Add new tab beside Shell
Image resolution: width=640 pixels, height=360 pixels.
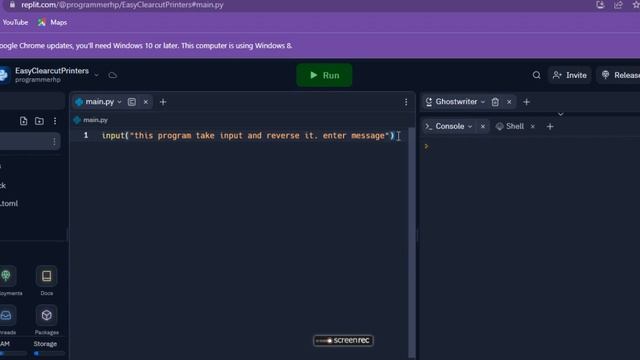pyautogui.click(x=550, y=127)
